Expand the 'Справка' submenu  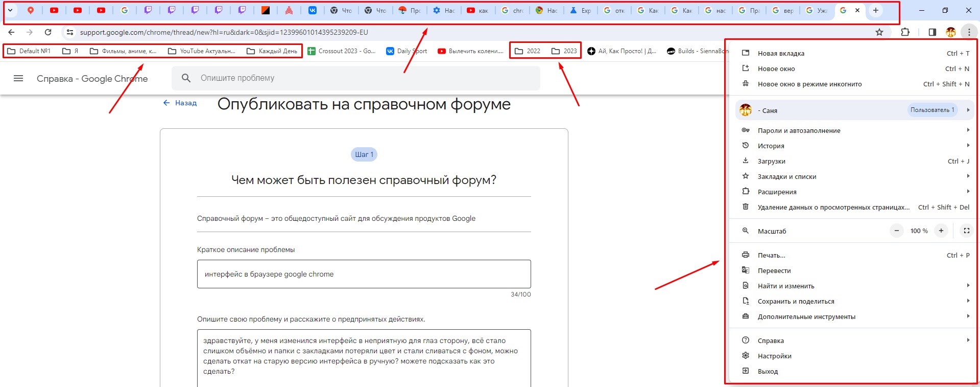[x=855, y=340]
